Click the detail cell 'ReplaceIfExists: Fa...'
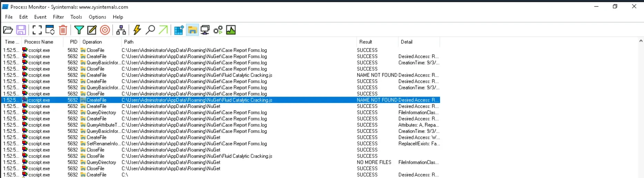Image resolution: width=644 pixels, height=178 pixels. point(419,144)
